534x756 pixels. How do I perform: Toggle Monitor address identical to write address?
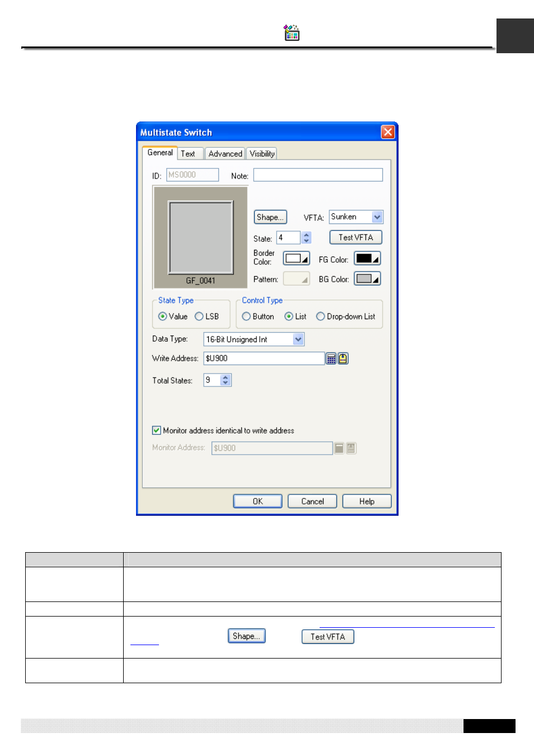157,431
